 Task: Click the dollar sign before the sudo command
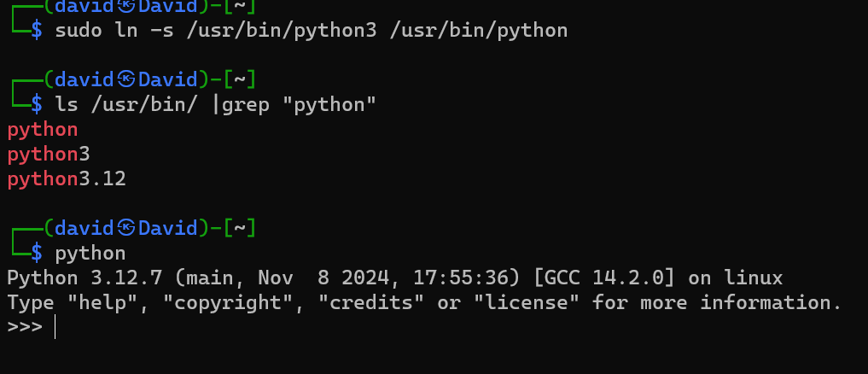37,32
